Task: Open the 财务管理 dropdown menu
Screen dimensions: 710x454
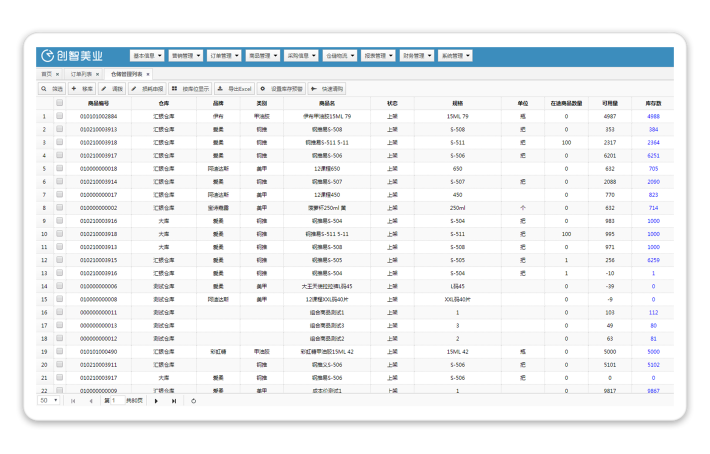Action: point(417,56)
